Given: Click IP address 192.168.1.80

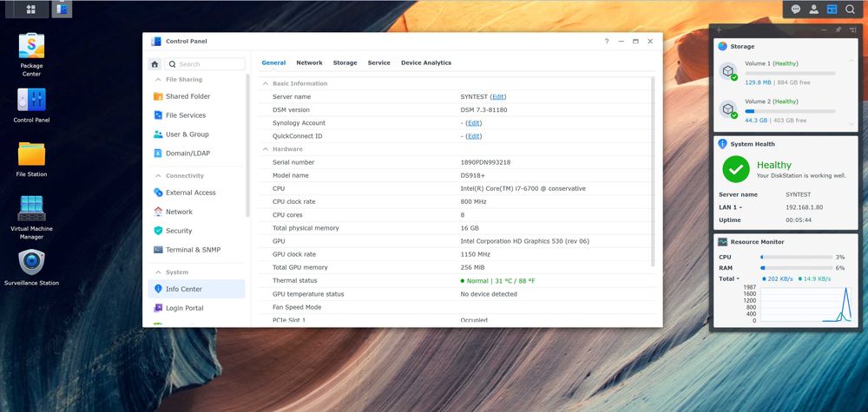Looking at the screenshot, I should click(805, 208).
